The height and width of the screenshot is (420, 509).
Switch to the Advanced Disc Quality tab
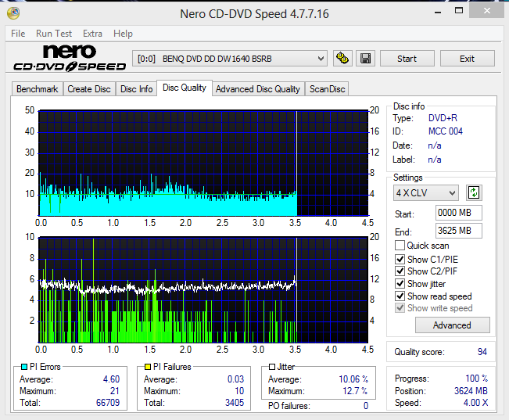[258, 89]
